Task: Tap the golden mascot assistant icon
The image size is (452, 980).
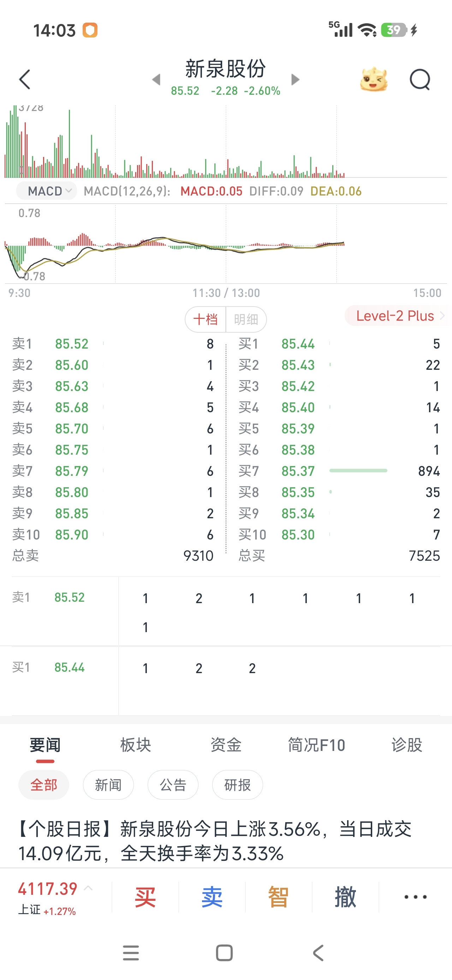Action: click(374, 80)
